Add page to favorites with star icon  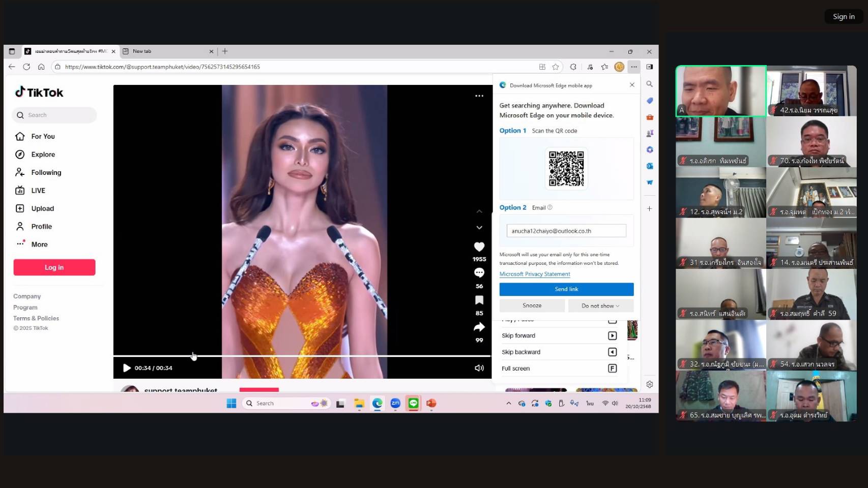click(x=556, y=67)
